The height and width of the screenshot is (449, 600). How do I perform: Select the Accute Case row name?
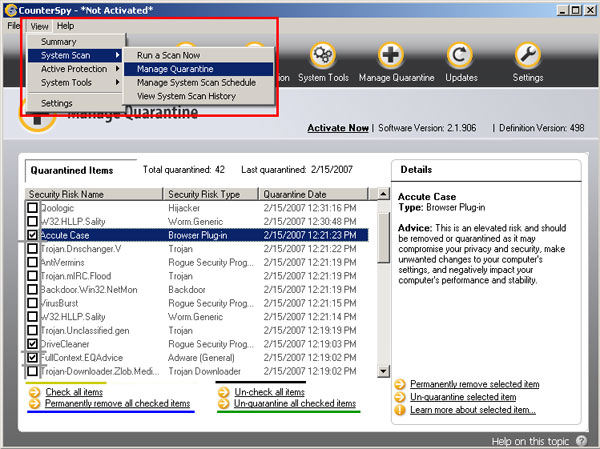coord(65,235)
